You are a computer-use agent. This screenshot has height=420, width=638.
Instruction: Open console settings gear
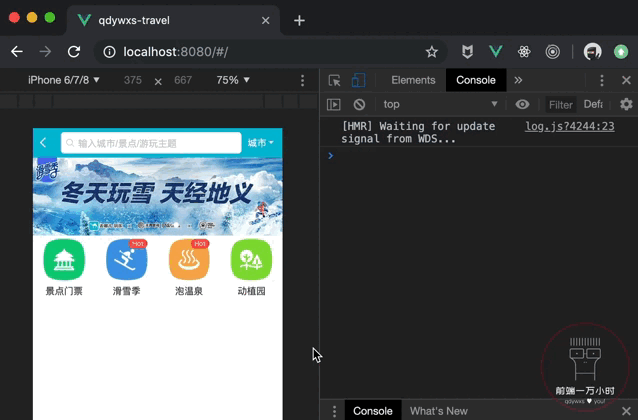(x=626, y=105)
